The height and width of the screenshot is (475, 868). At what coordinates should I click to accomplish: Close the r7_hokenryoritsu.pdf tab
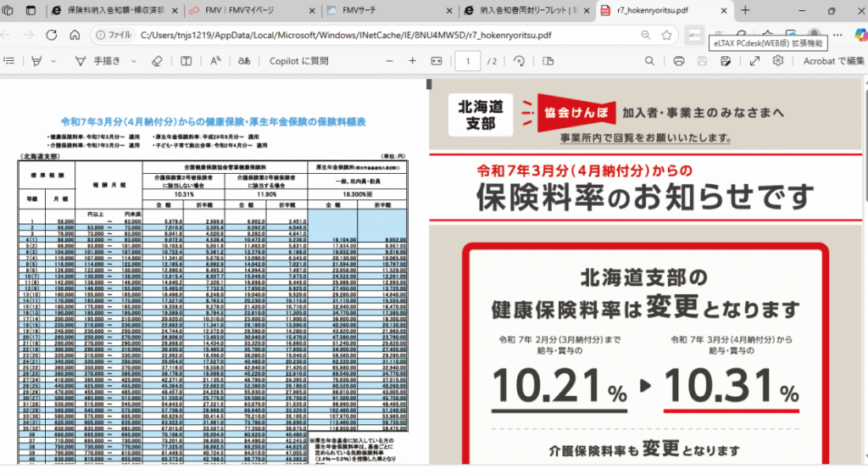(724, 10)
